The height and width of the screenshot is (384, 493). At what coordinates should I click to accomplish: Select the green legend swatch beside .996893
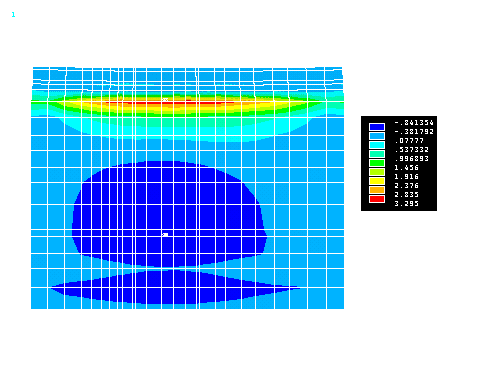pyautogui.click(x=377, y=163)
